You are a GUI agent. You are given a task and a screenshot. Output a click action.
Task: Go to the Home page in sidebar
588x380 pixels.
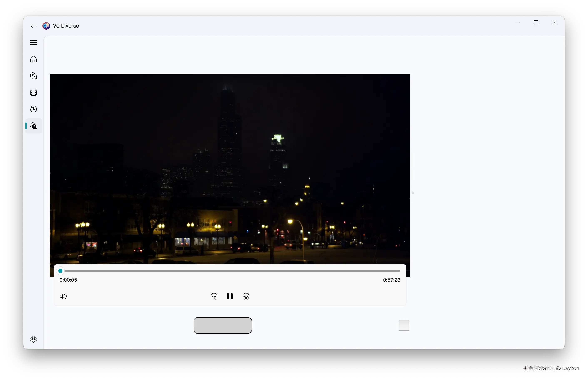pos(34,59)
